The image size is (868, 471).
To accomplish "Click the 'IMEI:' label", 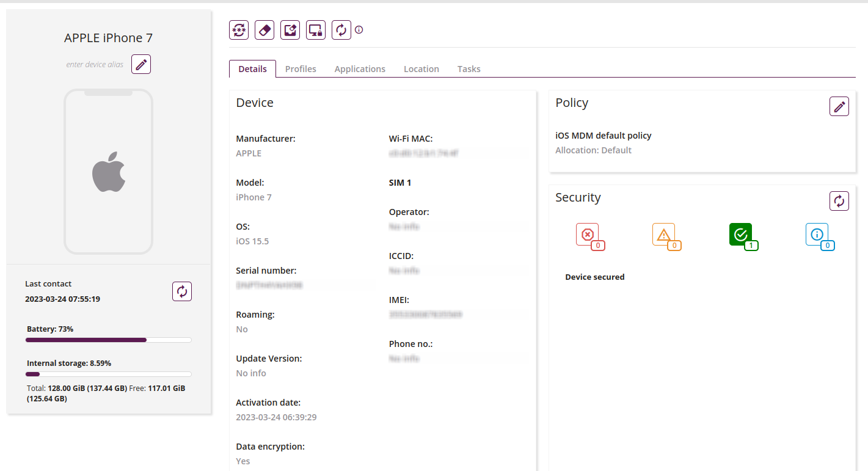I will pos(399,300).
